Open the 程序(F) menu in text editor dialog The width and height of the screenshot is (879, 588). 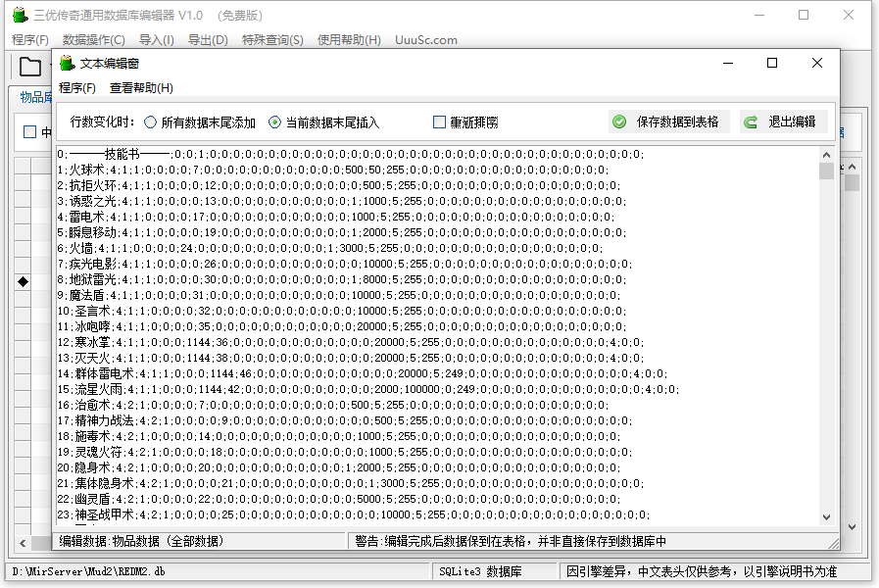(x=77, y=88)
